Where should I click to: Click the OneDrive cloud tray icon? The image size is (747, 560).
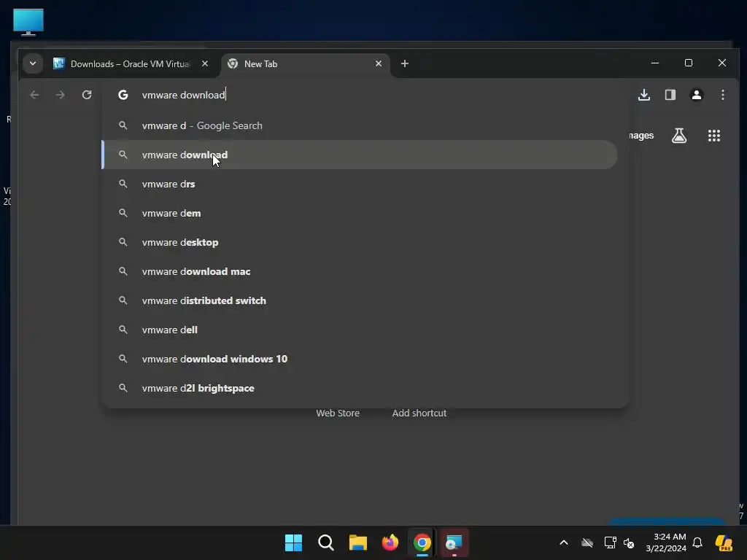(x=587, y=542)
